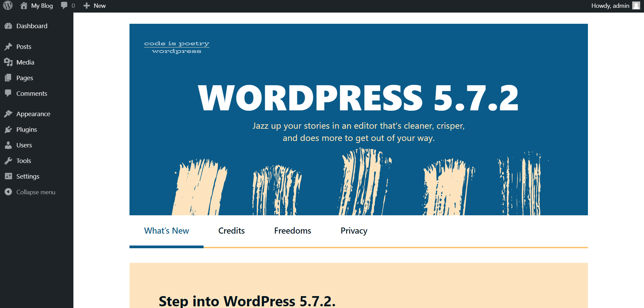
Task: Click the home icon beside My Blog
Action: (x=24, y=5)
